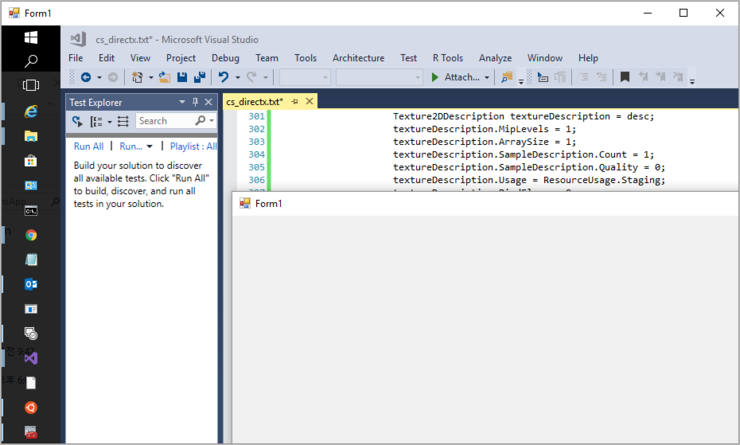Click the bookmark icon in toolbar
Screen dimensions: 740x445
tap(625, 77)
